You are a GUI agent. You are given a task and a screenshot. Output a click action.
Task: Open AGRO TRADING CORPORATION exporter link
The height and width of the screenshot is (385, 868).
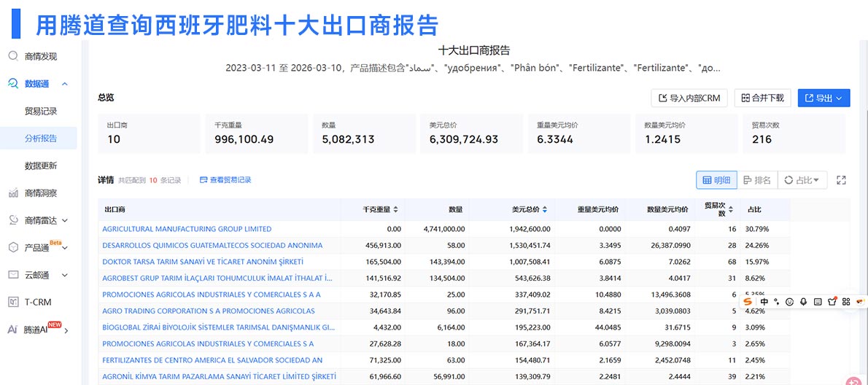click(209, 311)
